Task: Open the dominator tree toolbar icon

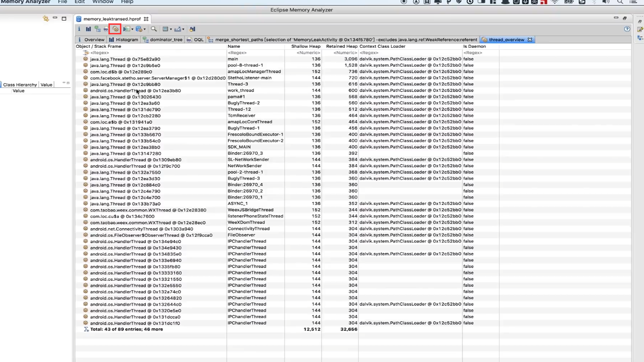Action: pyautogui.click(x=97, y=29)
